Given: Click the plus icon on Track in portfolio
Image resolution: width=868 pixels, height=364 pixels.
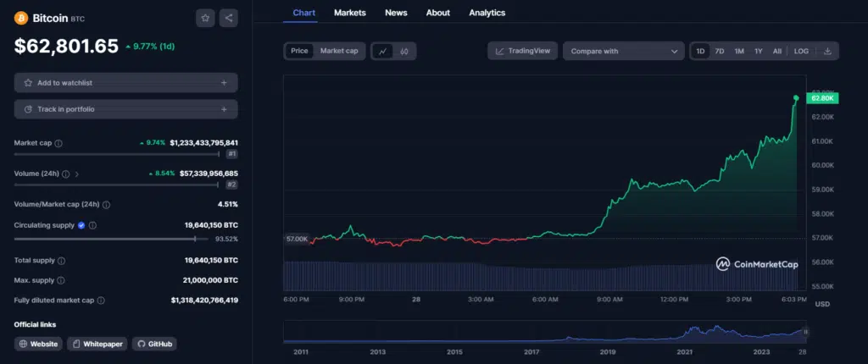Looking at the screenshot, I should (x=224, y=109).
